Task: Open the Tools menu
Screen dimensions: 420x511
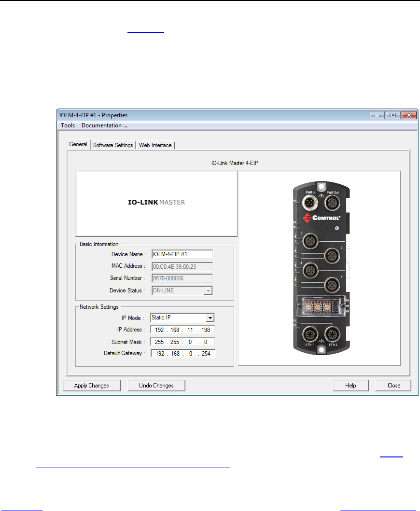Action: point(68,125)
